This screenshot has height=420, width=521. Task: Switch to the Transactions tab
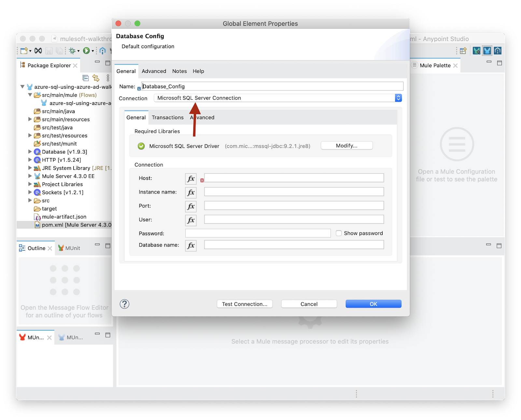pyautogui.click(x=167, y=118)
